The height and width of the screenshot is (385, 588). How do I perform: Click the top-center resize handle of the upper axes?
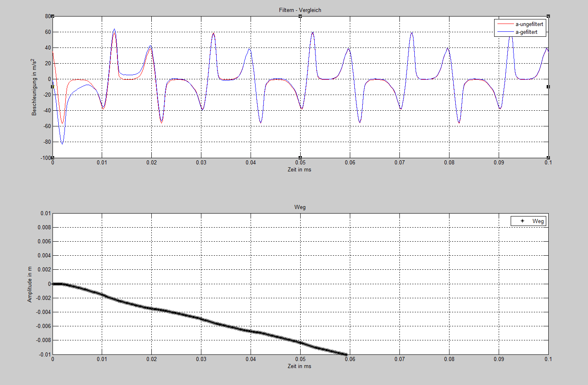pyautogui.click(x=300, y=16)
